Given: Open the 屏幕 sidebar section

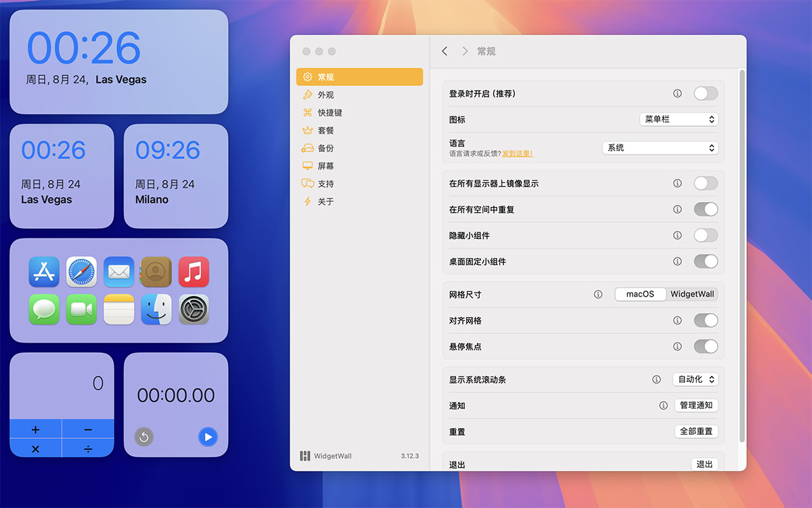Looking at the screenshot, I should [x=359, y=166].
